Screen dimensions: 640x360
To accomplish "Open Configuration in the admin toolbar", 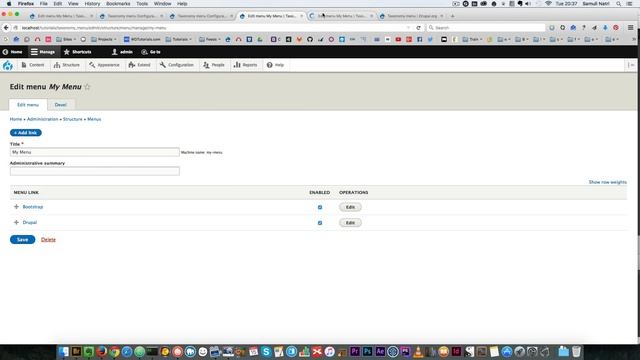I will click(177, 65).
